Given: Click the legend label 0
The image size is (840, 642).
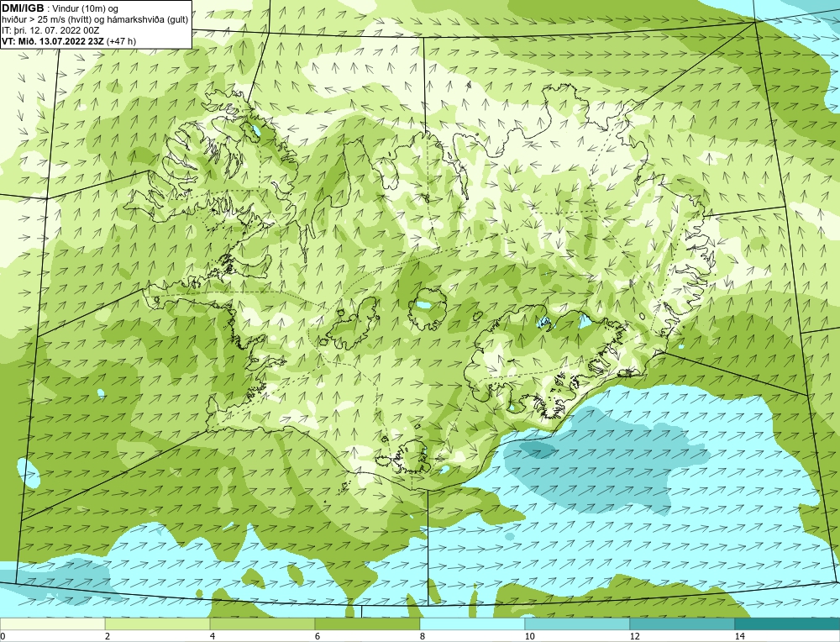Looking at the screenshot, I should pyautogui.click(x=3, y=636).
